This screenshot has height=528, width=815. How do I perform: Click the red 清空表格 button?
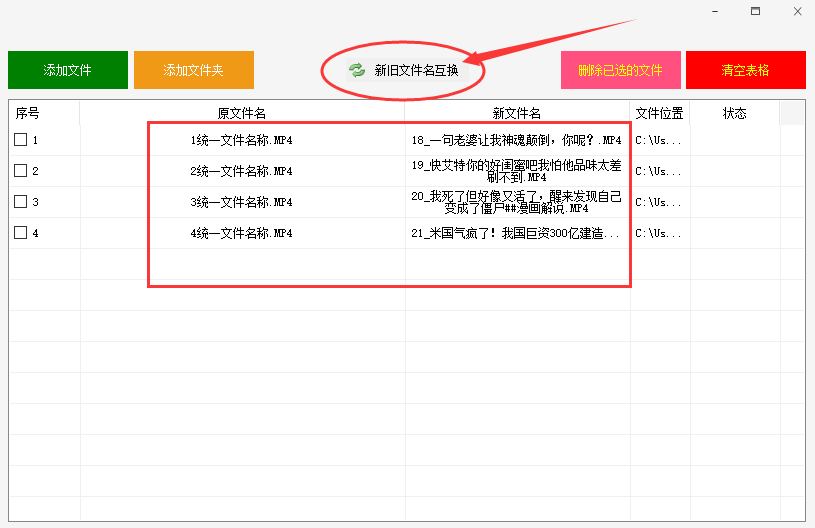coord(746,70)
